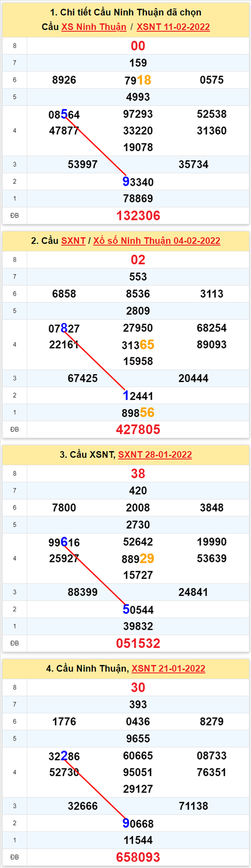Click sixth prize number 2008
This screenshot has width=251, height=868.
tap(138, 507)
